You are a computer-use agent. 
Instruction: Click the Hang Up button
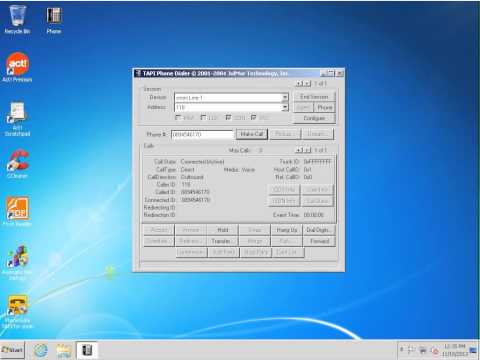point(287,230)
